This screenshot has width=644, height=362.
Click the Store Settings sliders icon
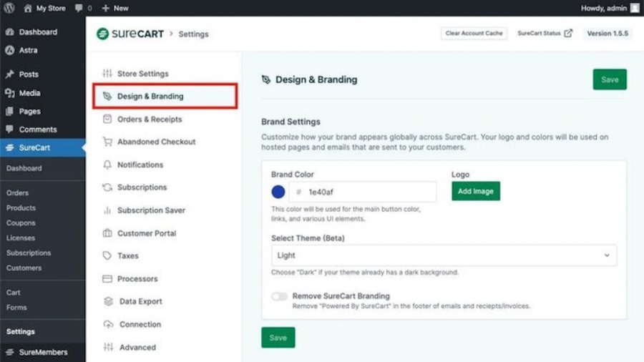tap(107, 74)
